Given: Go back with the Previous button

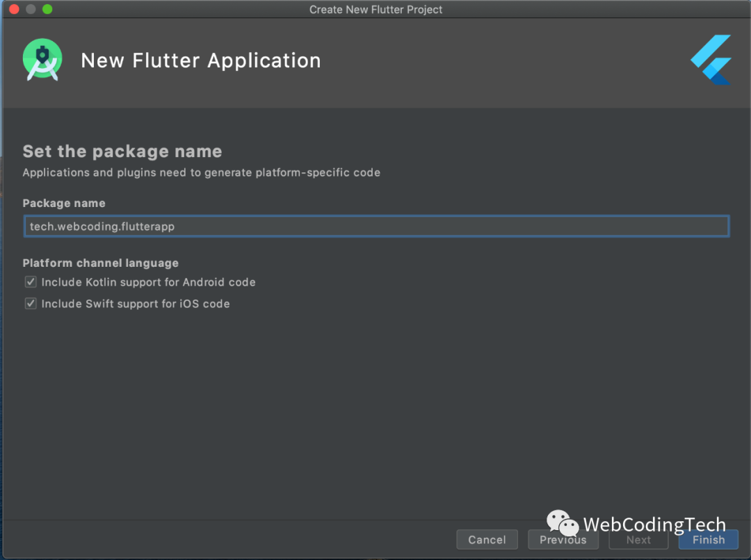Looking at the screenshot, I should tap(563, 539).
